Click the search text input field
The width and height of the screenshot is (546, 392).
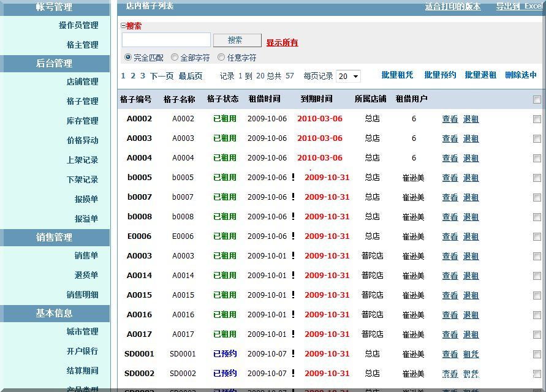(166, 40)
